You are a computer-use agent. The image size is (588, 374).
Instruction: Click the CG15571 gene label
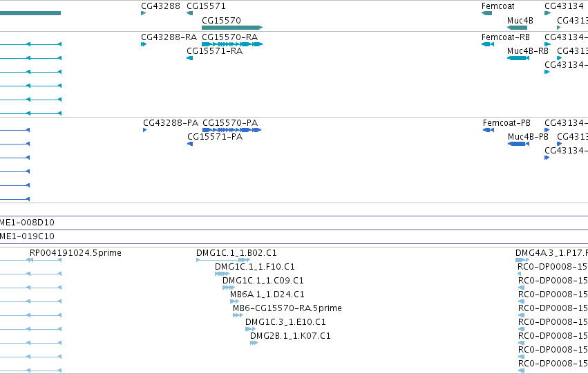[x=206, y=6]
